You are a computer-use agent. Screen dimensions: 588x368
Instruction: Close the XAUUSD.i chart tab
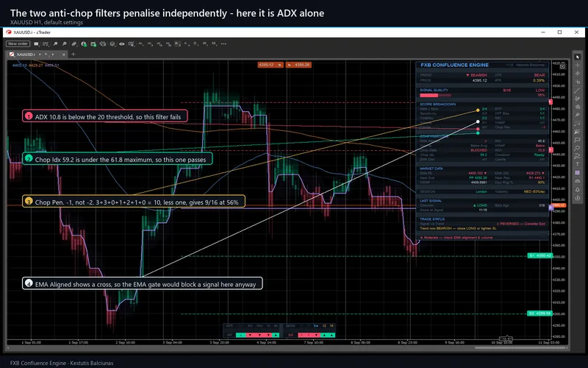pyautogui.click(x=64, y=54)
